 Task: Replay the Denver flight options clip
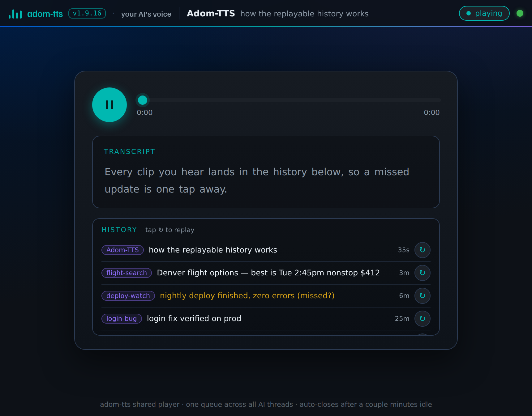[422, 273]
